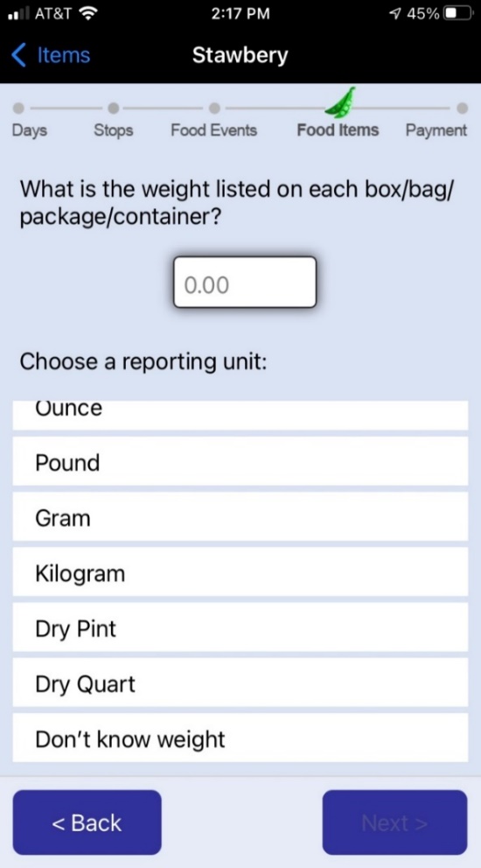Tap the Payment step dot
This screenshot has height=868, width=481.
(462, 108)
